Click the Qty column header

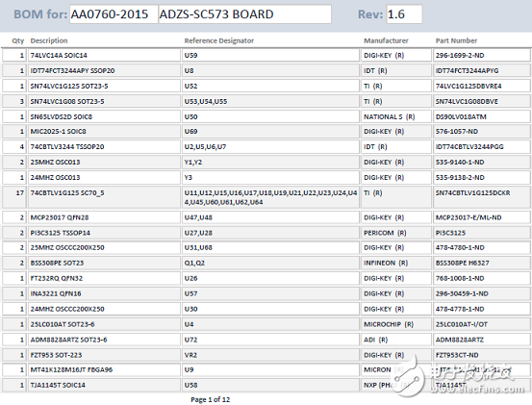(18, 40)
